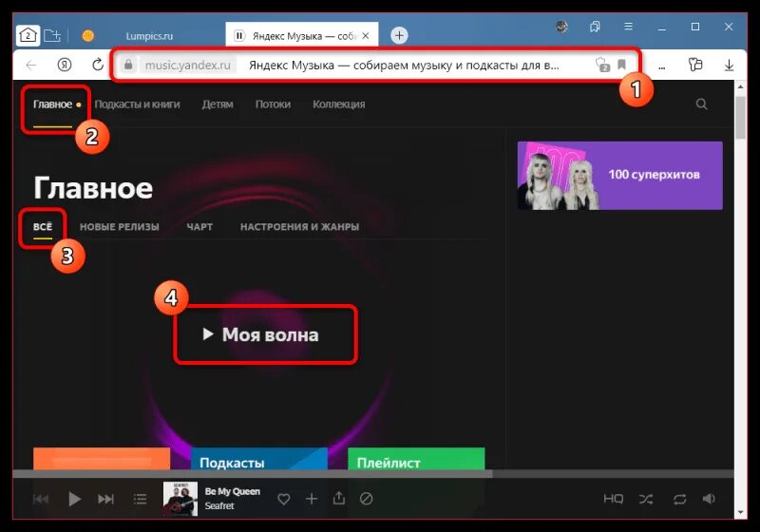Open the play queue list
This screenshot has width=760, height=532.
pos(140,499)
